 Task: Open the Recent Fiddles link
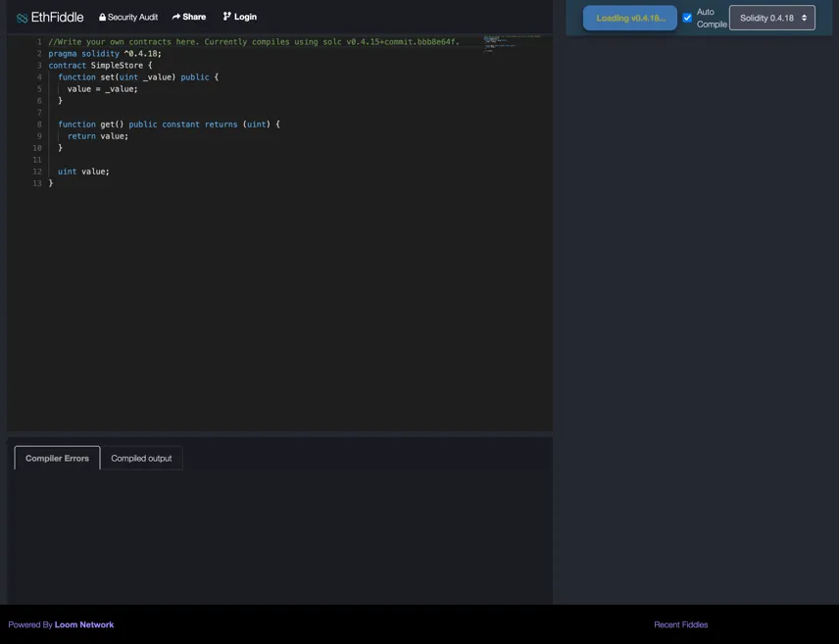pos(680,624)
